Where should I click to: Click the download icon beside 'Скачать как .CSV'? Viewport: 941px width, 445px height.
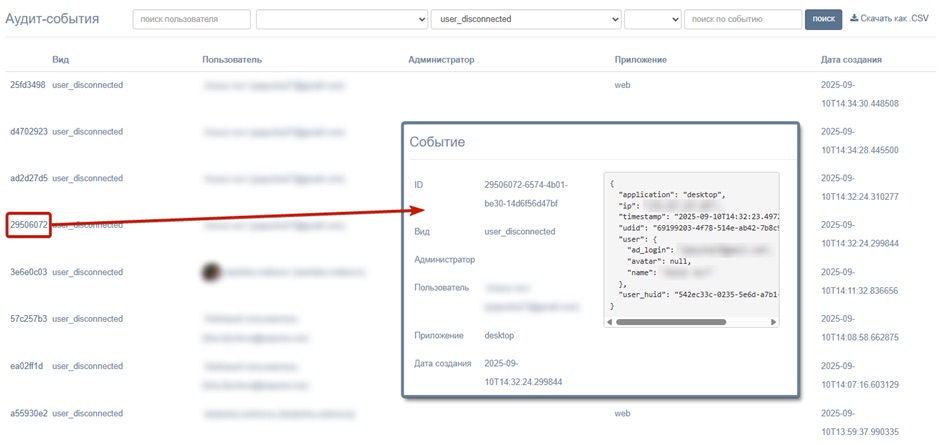(853, 18)
